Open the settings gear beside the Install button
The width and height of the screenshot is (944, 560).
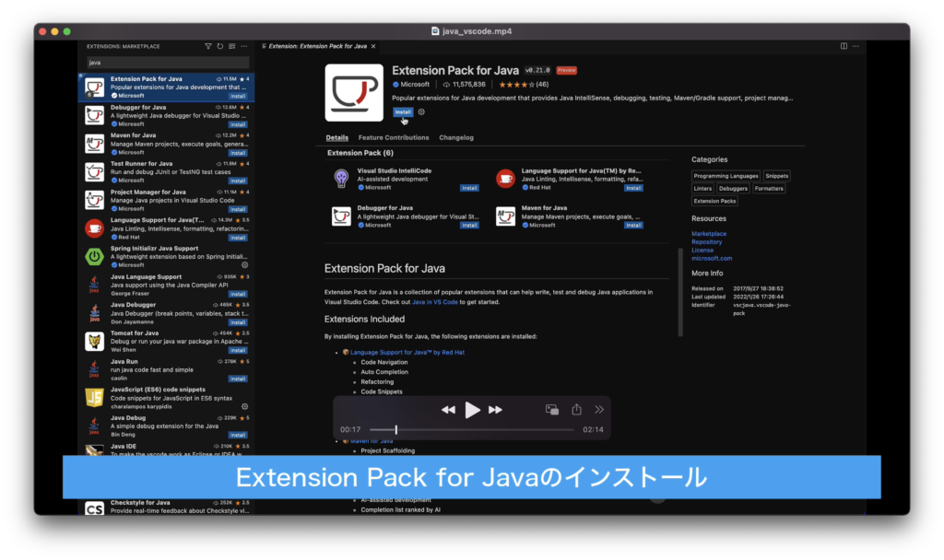[421, 111]
